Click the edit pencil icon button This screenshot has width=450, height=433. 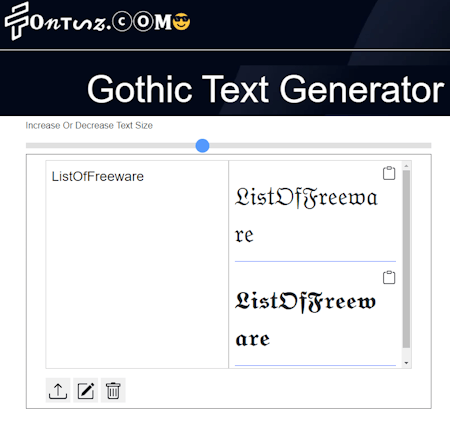[86, 390]
